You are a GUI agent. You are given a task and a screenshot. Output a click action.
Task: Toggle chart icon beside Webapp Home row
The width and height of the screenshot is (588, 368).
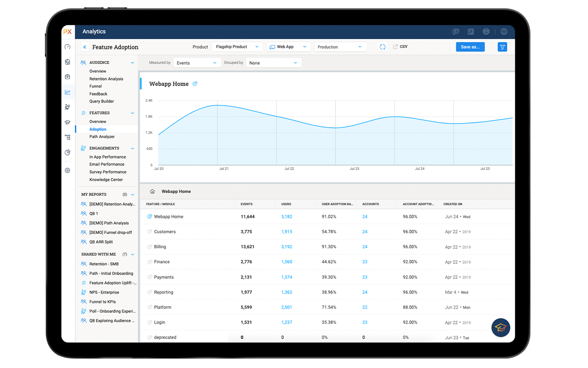click(x=149, y=217)
